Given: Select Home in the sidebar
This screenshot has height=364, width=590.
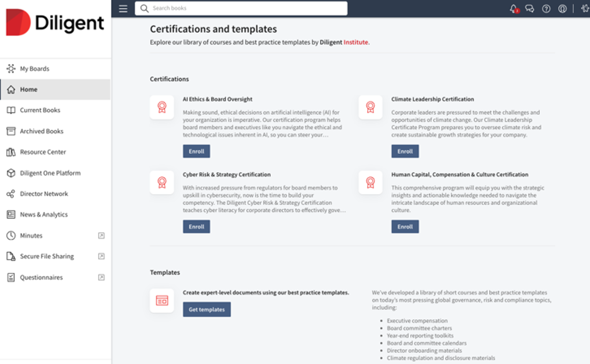Looking at the screenshot, I should pos(55,89).
